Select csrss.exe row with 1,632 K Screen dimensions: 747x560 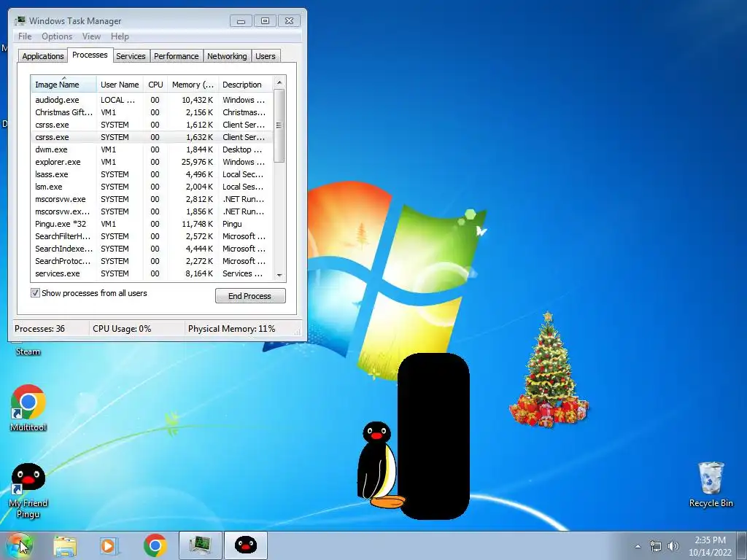pos(152,137)
